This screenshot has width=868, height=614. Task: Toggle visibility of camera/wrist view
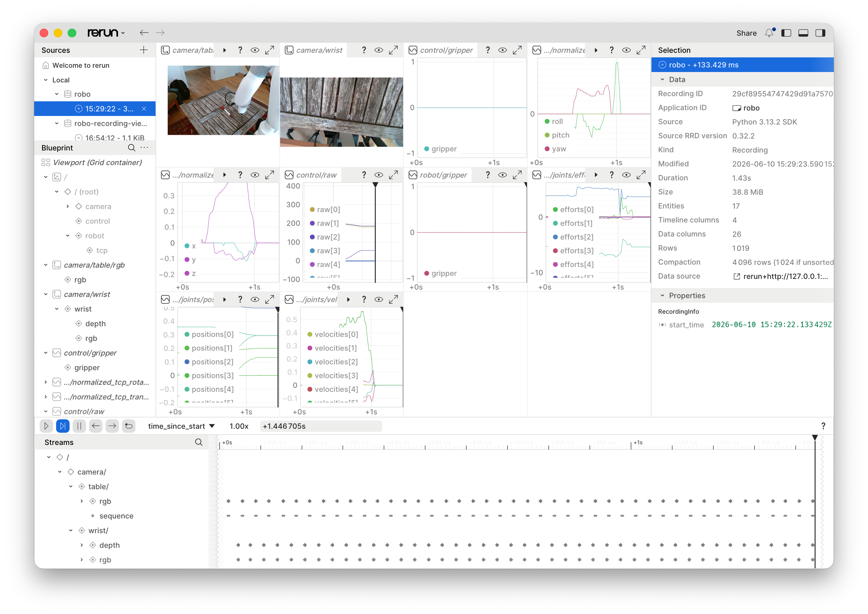point(378,50)
